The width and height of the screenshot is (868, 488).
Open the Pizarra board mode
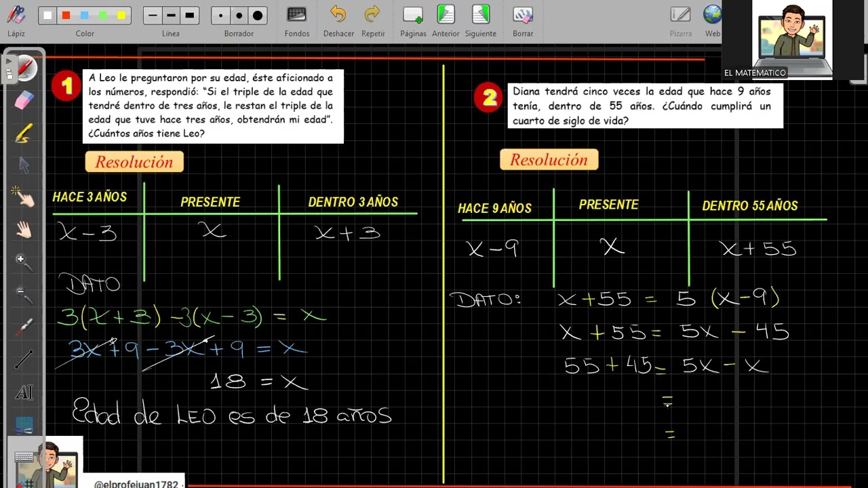pos(680,15)
